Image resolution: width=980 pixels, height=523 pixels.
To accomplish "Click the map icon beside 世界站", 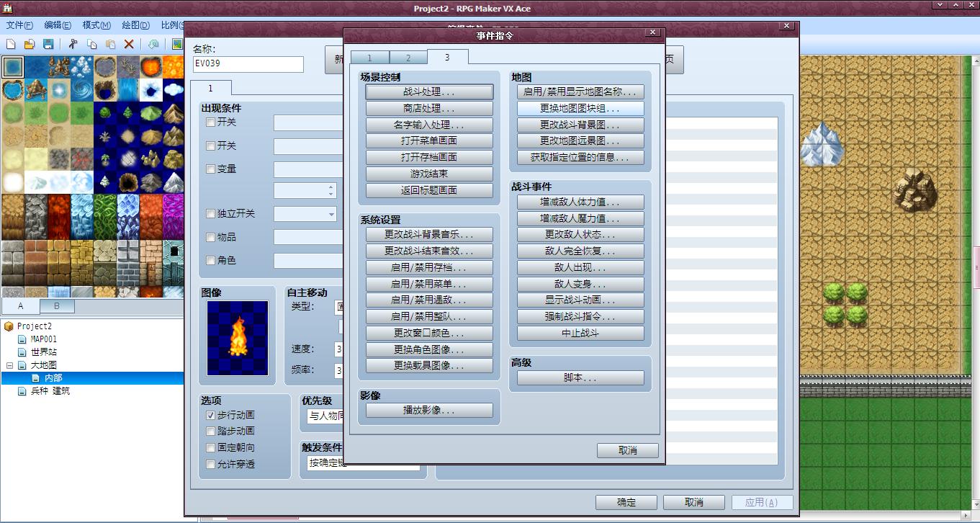I will pyautogui.click(x=22, y=352).
